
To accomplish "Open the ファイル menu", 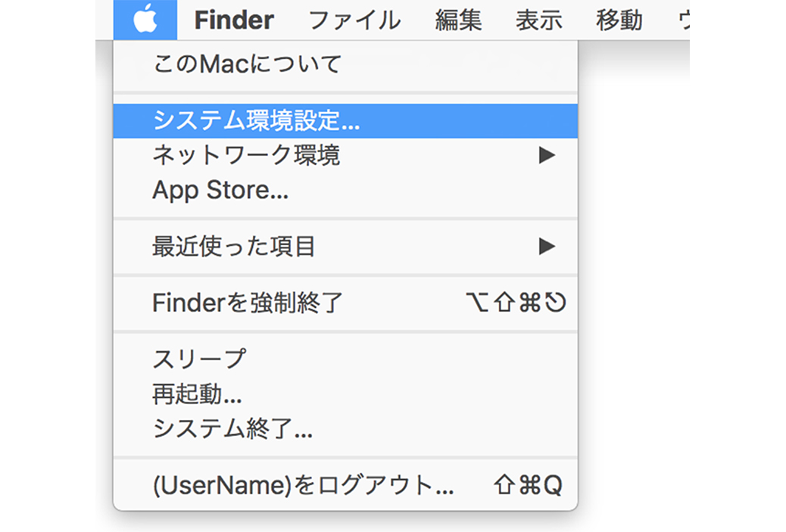I will click(354, 20).
